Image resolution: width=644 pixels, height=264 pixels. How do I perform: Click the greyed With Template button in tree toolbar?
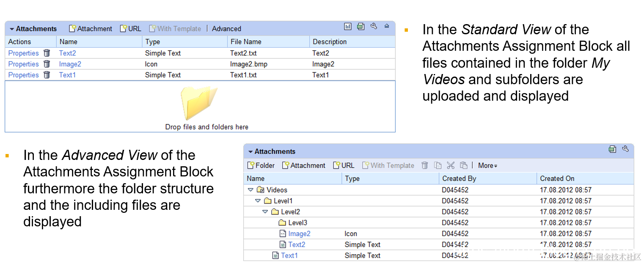[x=388, y=165]
